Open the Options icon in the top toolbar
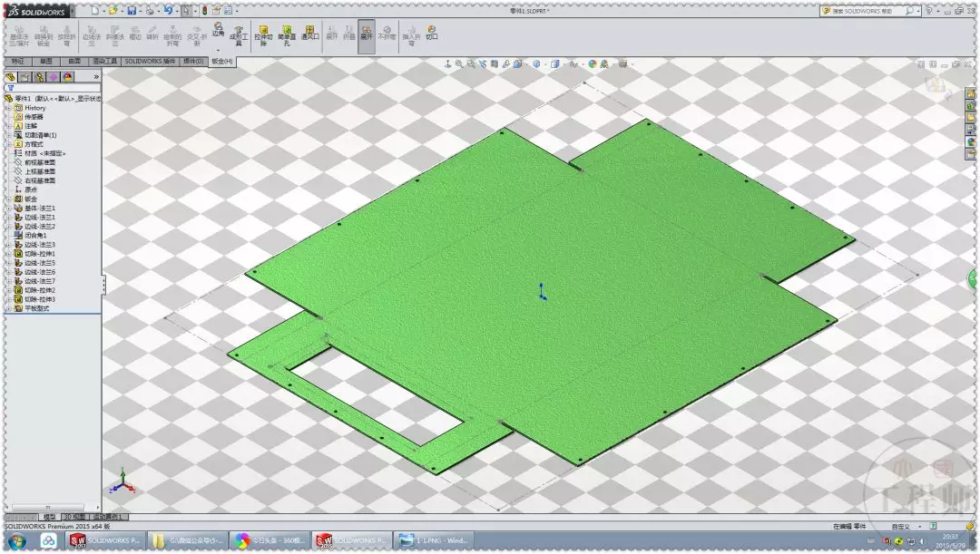The width and height of the screenshot is (980, 554). 228,11
